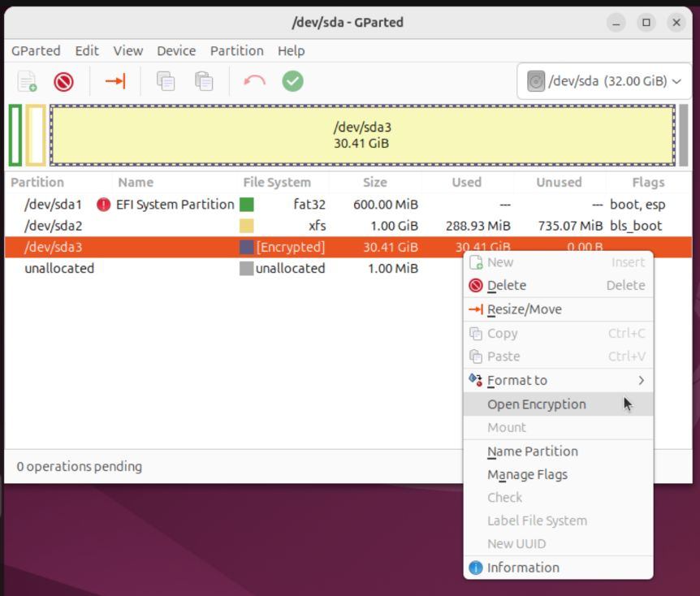Click the Name column header

pos(136,182)
